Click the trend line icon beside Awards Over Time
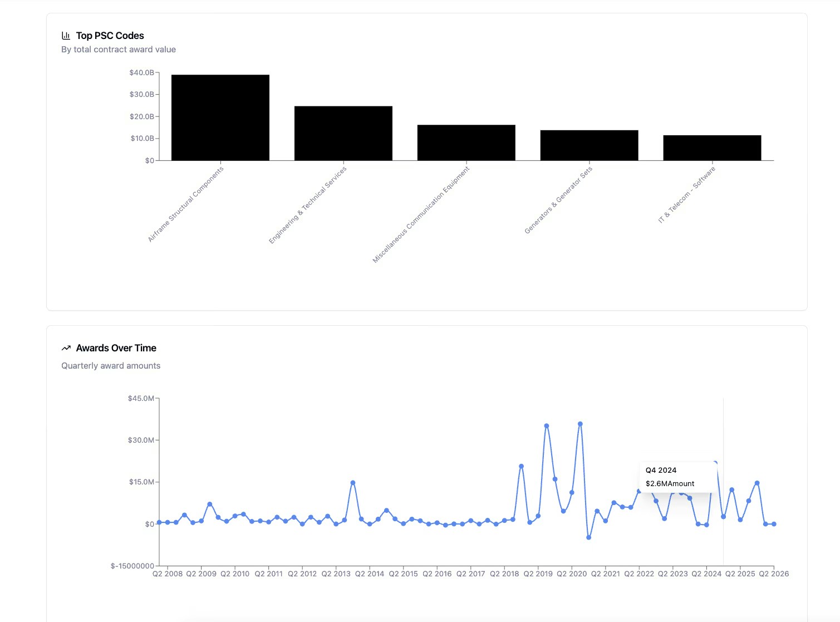The width and height of the screenshot is (840, 622). point(66,347)
